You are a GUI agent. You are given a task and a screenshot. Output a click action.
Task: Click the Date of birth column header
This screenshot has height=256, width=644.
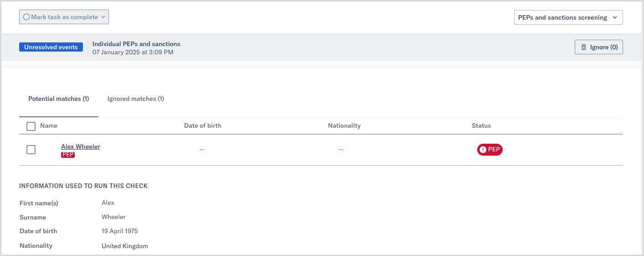202,125
